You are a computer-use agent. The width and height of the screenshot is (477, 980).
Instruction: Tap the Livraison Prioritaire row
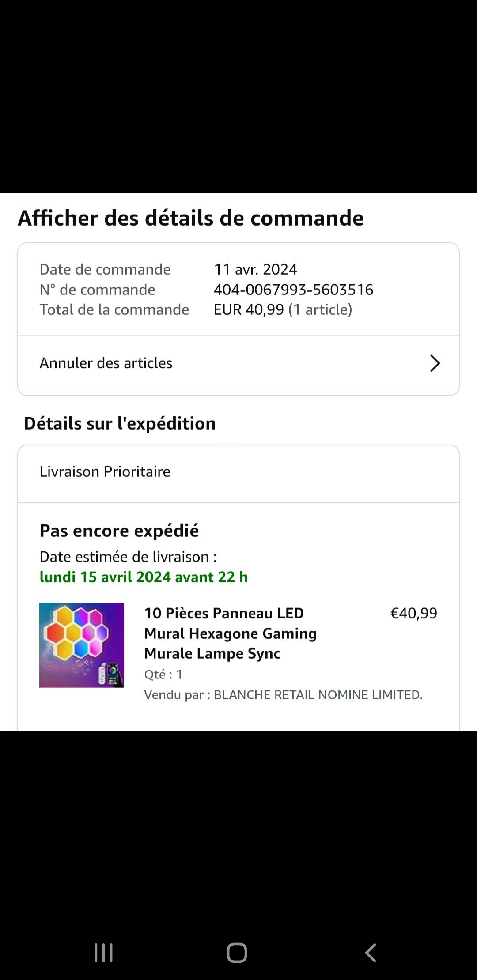pos(105,471)
